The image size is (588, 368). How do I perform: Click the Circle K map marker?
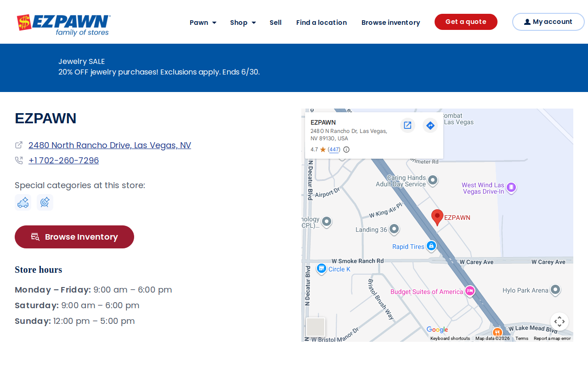tap(322, 269)
